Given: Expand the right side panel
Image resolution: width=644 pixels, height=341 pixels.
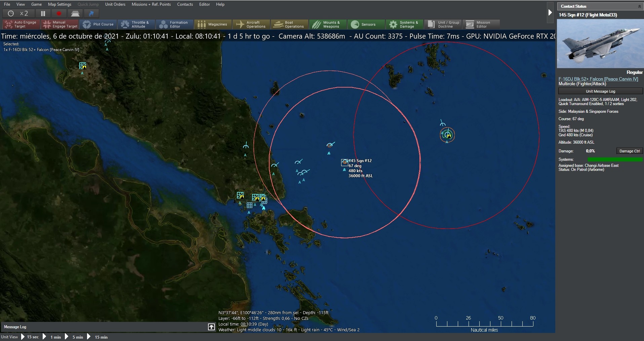Looking at the screenshot, I should tap(550, 12).
